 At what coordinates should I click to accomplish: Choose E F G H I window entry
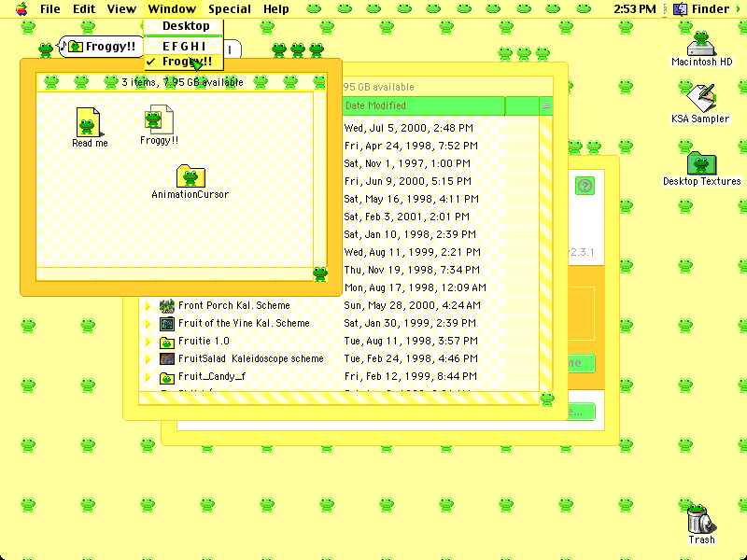[183, 46]
